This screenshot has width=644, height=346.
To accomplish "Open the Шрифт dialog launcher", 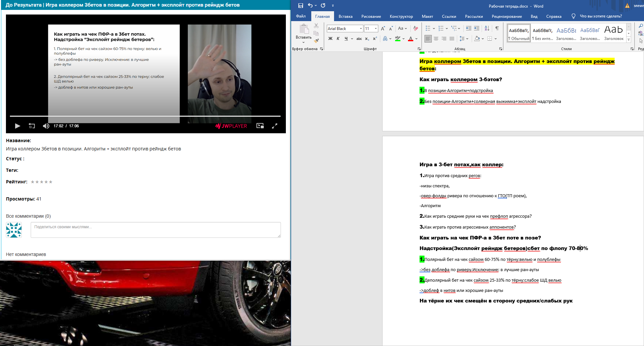I will coord(419,49).
